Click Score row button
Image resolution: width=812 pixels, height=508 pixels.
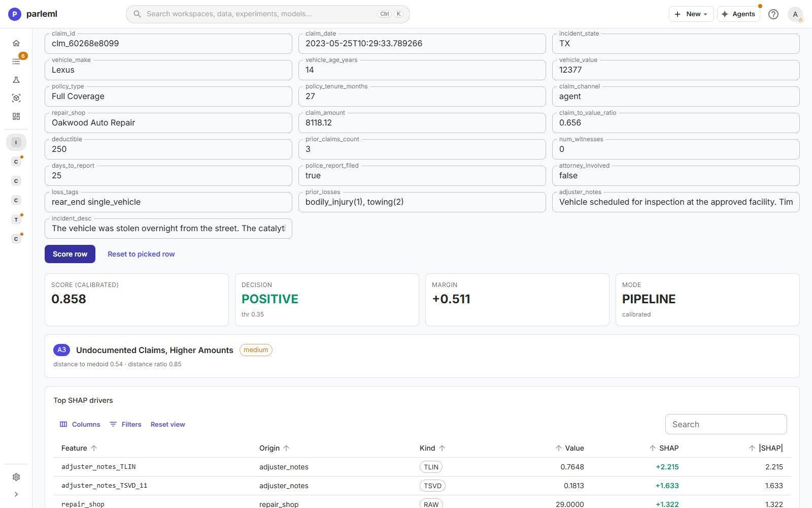coord(70,254)
